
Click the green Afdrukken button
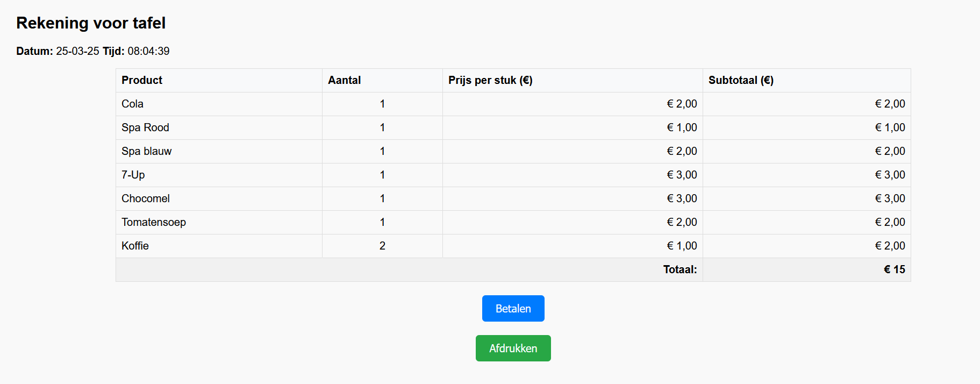tap(513, 348)
